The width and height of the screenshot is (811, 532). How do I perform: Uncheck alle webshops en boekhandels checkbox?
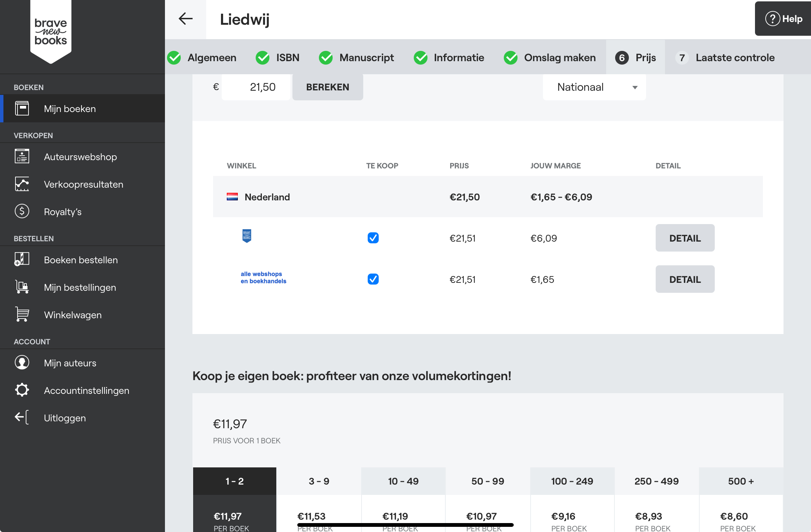click(373, 279)
